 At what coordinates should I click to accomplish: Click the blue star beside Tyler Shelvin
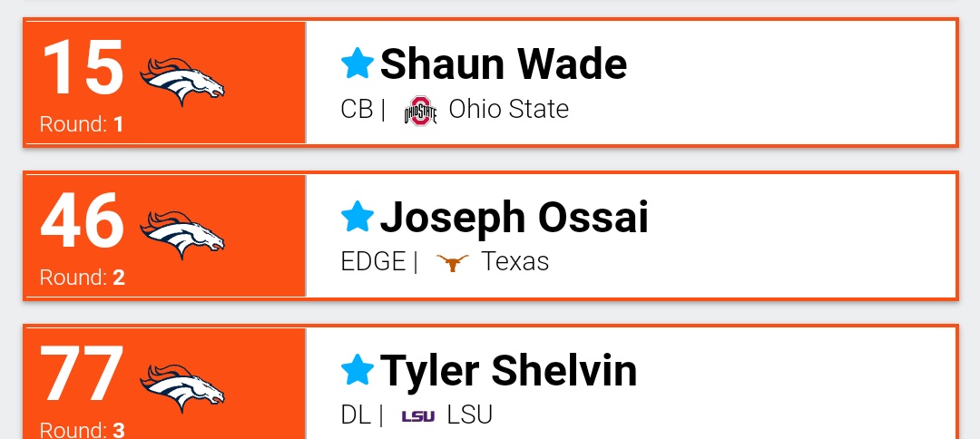[x=358, y=369]
